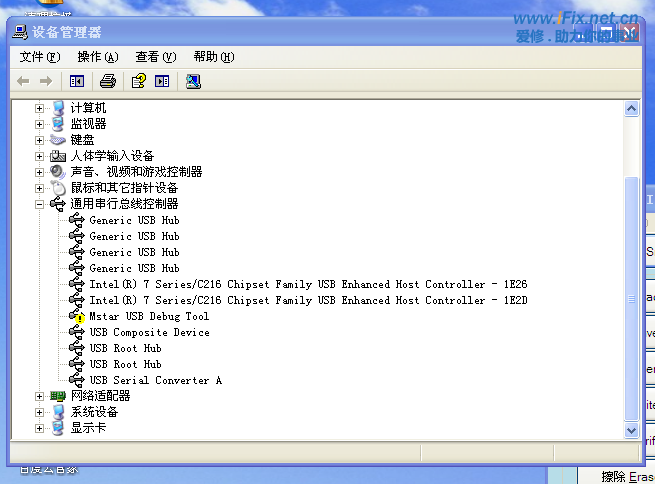655x484 pixels.
Task: Click the 1E2D controller USB icon
Action: pyautogui.click(x=77, y=300)
